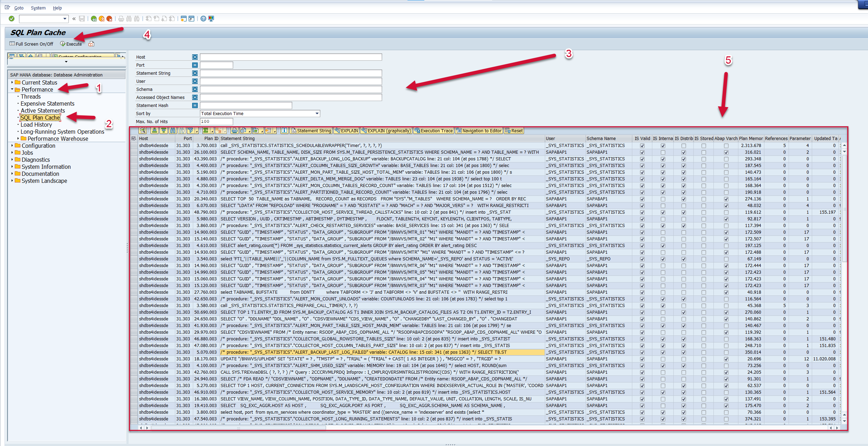The height and width of the screenshot is (446, 868).
Task: Open the Goto menu
Action: point(19,8)
